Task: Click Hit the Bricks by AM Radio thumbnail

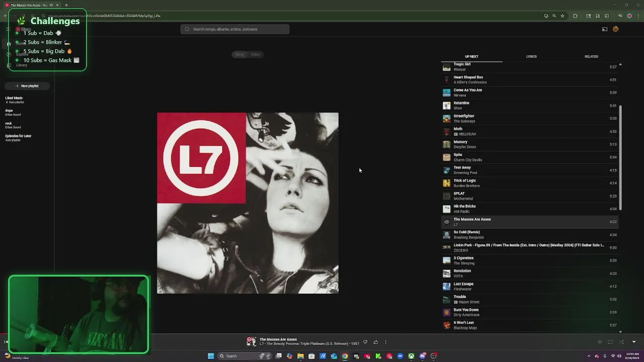Action: pos(446,209)
